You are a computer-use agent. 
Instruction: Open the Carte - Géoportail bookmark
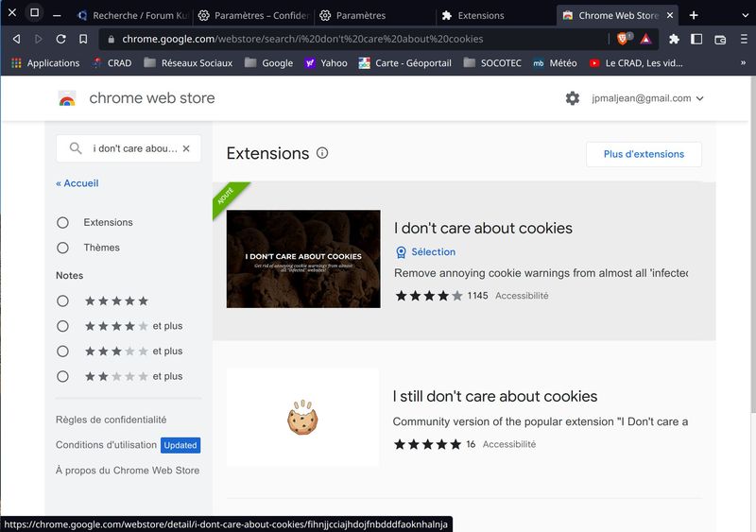(x=405, y=63)
